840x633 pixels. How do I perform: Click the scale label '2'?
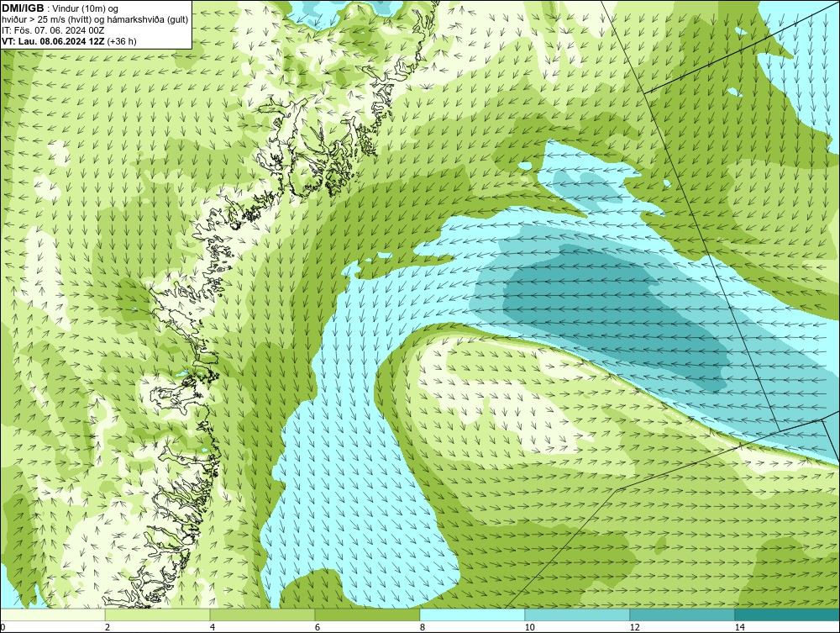tap(108, 628)
